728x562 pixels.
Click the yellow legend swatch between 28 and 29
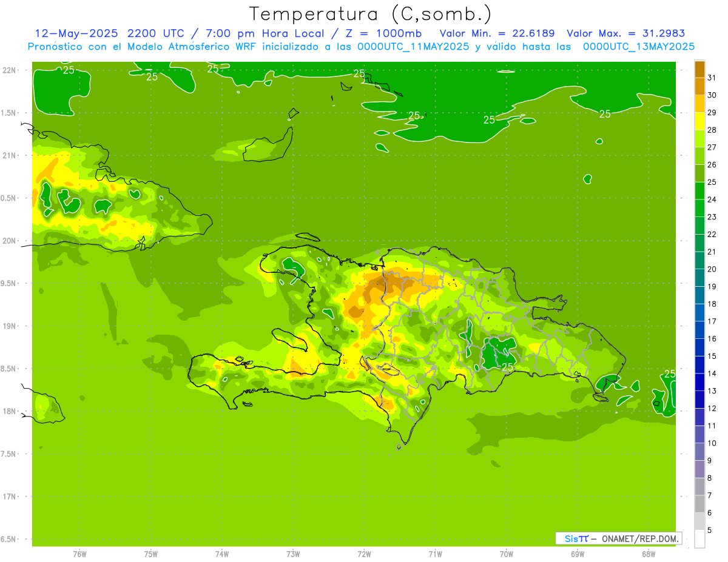tap(699, 121)
